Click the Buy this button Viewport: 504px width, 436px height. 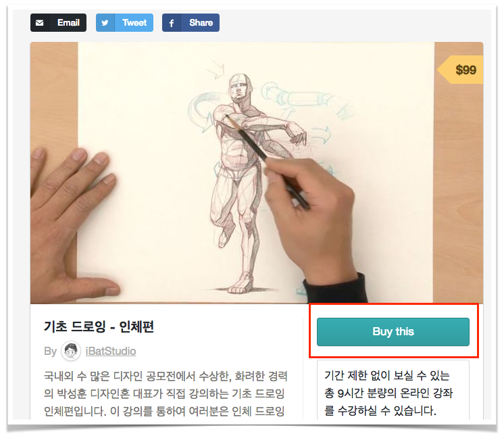click(393, 332)
